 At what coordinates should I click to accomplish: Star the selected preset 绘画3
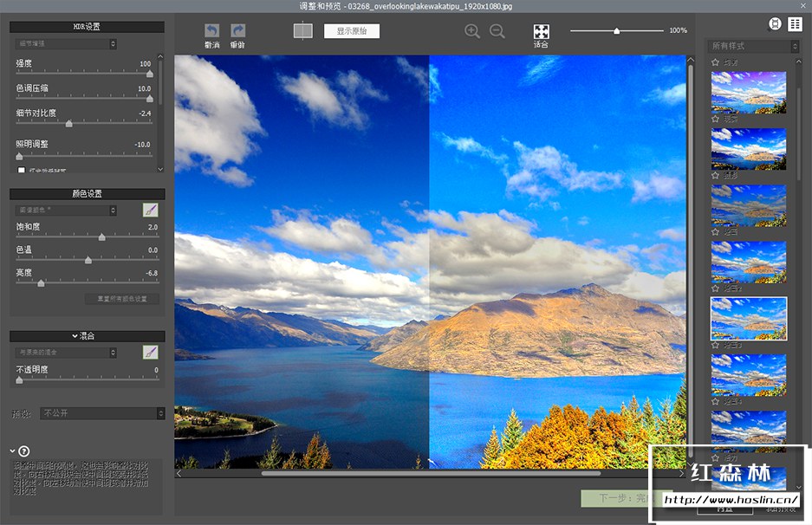715,345
